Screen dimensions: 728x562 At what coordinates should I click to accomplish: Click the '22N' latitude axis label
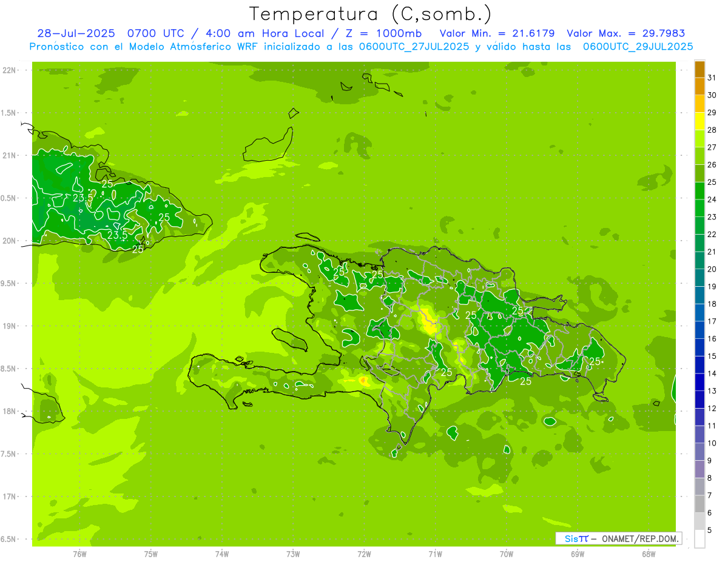(x=10, y=70)
